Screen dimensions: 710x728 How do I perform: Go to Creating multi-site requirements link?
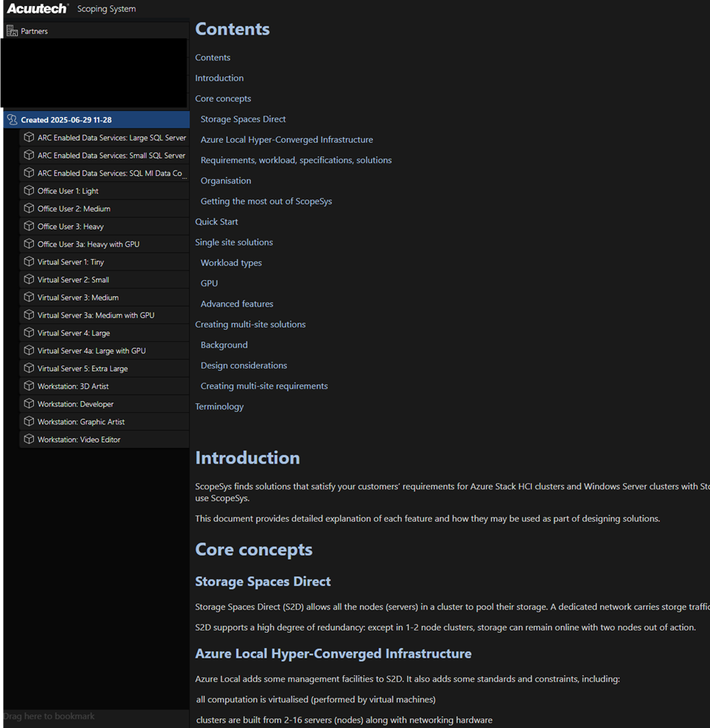pos(264,386)
